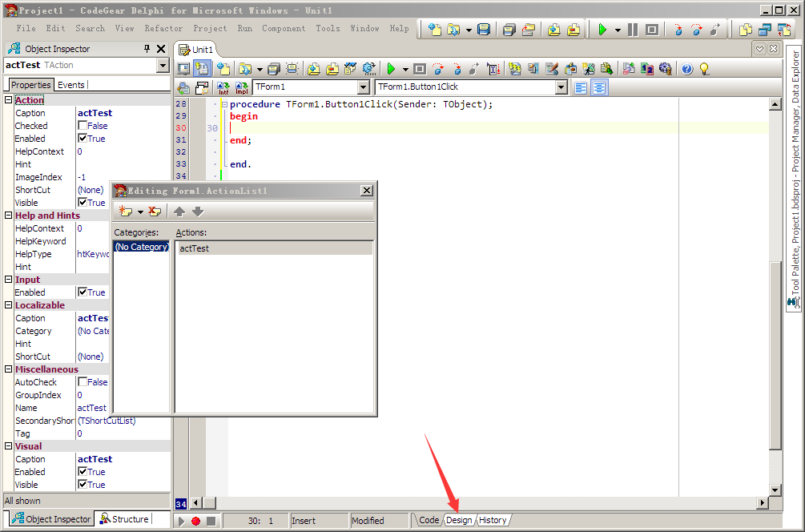Screen dimensions: 805x532
Task: Collapse the Visual property category
Action: 9,445
